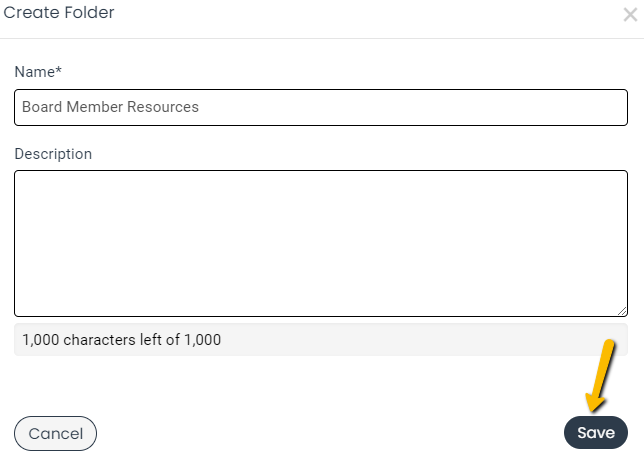Focus the Name input field

[321, 107]
